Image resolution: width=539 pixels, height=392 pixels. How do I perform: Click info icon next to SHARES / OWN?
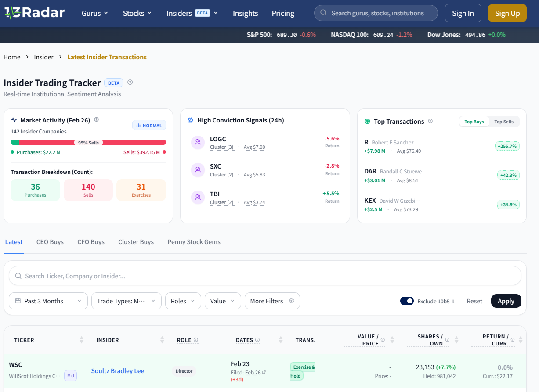pyautogui.click(x=447, y=340)
